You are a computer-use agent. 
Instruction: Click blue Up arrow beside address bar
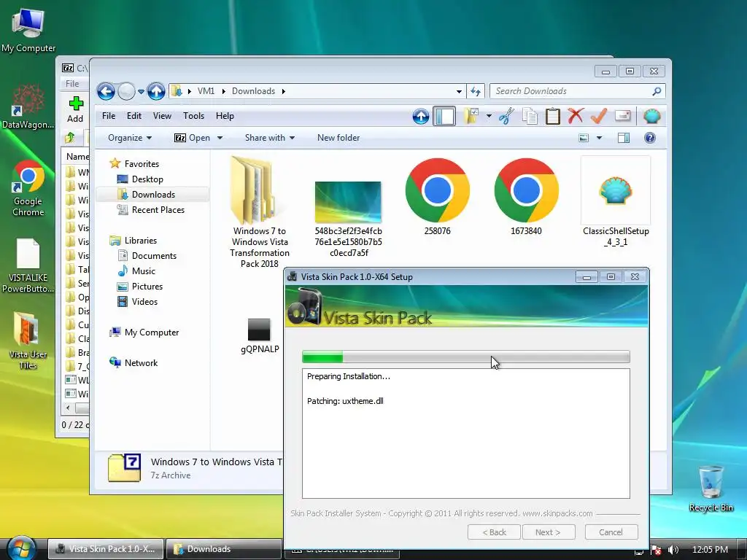tap(156, 91)
